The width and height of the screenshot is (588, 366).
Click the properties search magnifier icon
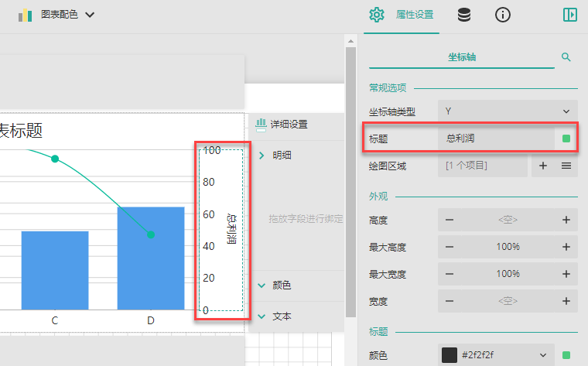coord(566,57)
